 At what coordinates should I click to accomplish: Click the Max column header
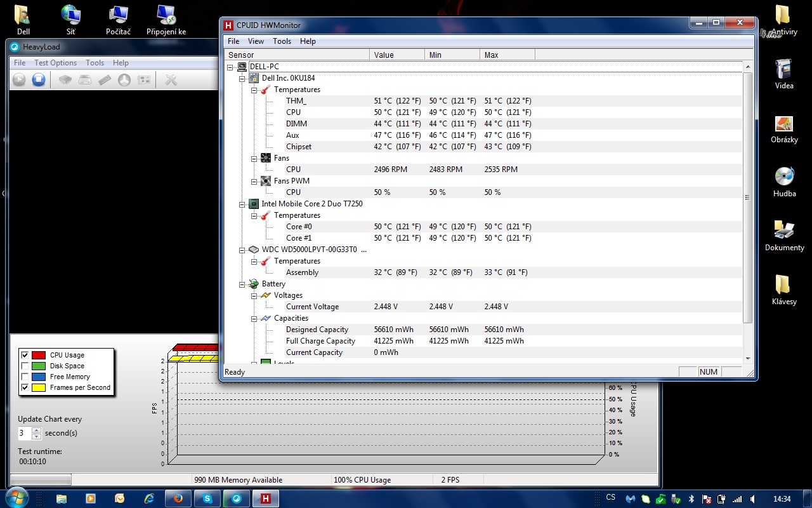pyautogui.click(x=507, y=55)
